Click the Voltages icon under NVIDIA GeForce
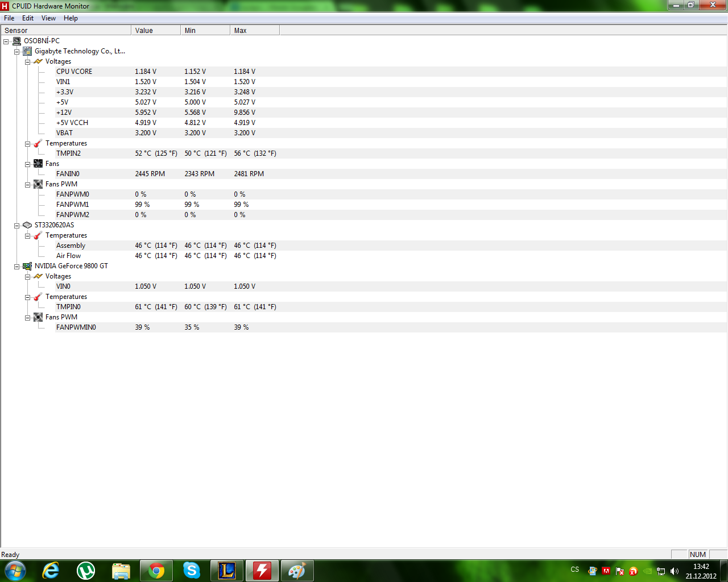Screen dimensions: 728x582 click(38, 276)
